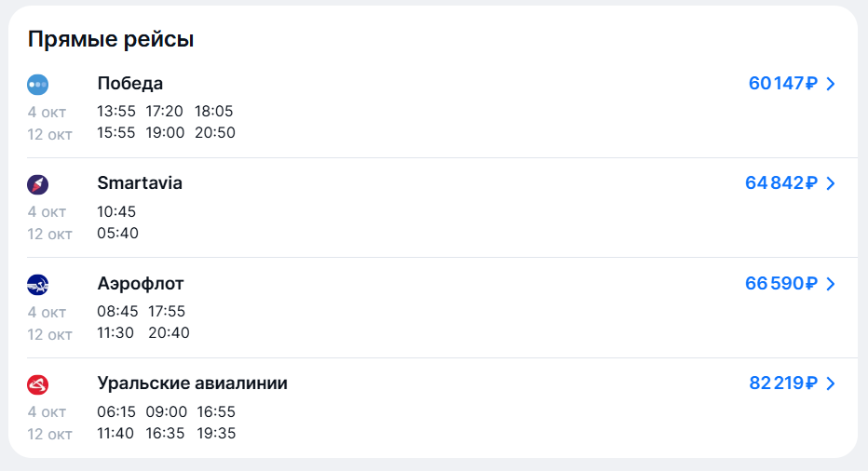868x471 pixels.
Task: Select Smartavia 10:45 departure time
Action: pyautogui.click(x=116, y=211)
